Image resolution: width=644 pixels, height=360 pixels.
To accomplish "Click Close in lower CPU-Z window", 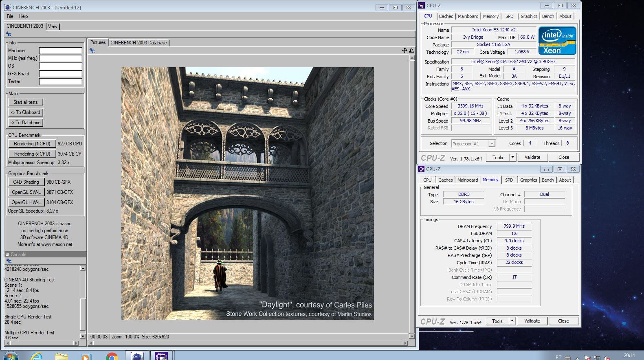I will pos(563,321).
